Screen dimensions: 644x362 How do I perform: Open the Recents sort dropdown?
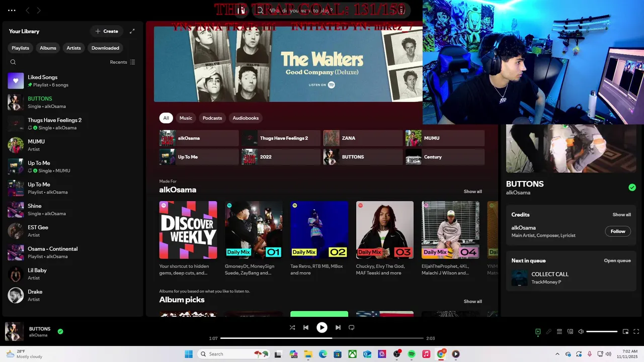coord(122,62)
